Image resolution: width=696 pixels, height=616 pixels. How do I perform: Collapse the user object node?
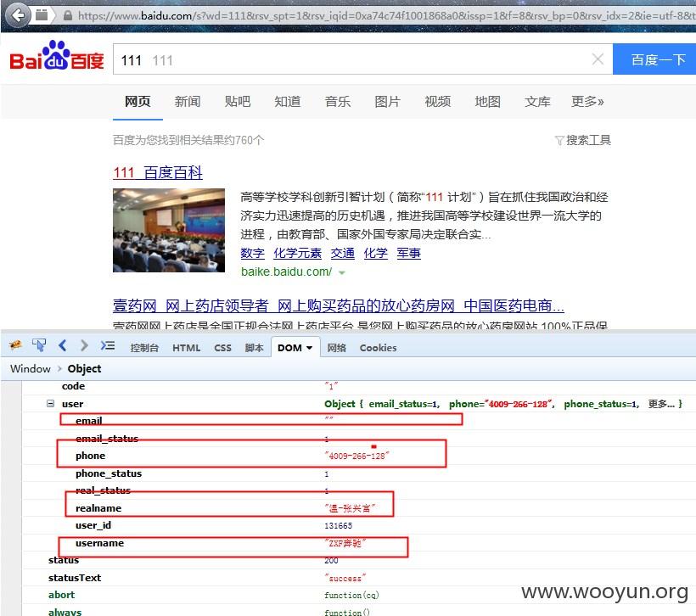[51, 403]
